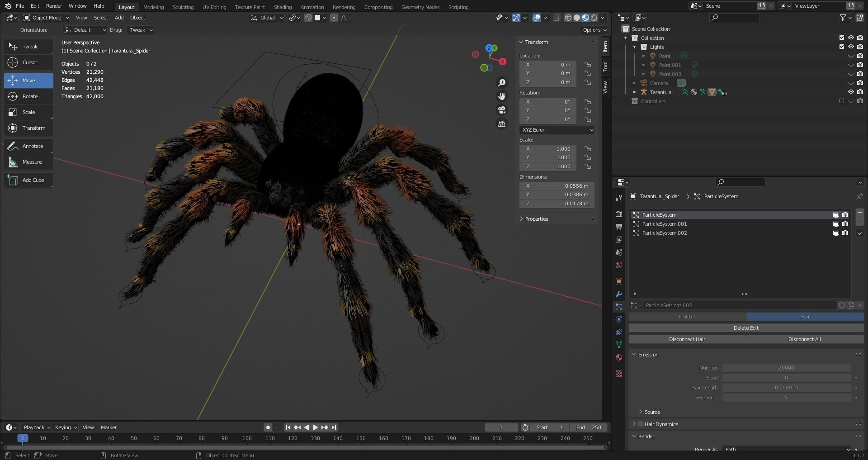Activate the Scale tool

click(28, 112)
